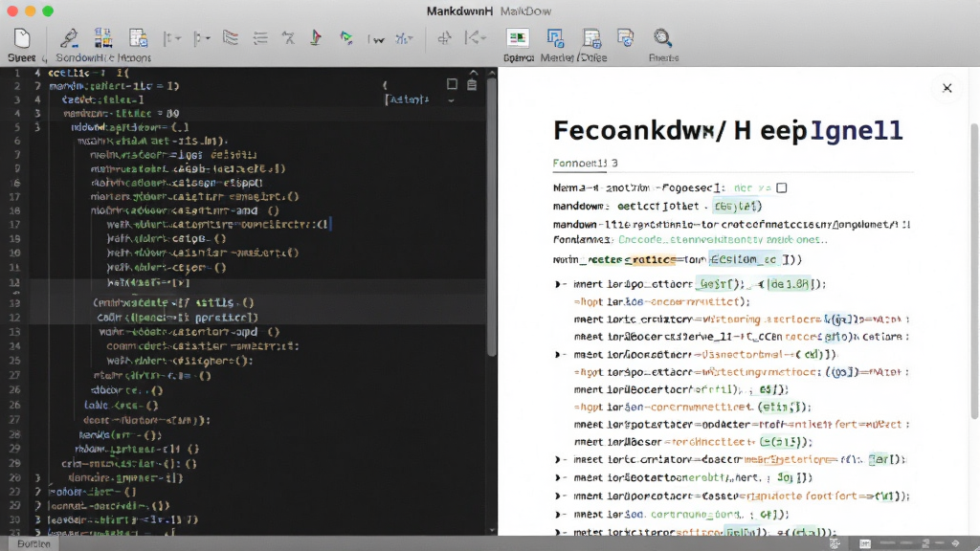Expand the triangle row starting "mnent lorUporcotacrt"
The height and width of the screenshot is (551, 980).
pyautogui.click(x=558, y=496)
